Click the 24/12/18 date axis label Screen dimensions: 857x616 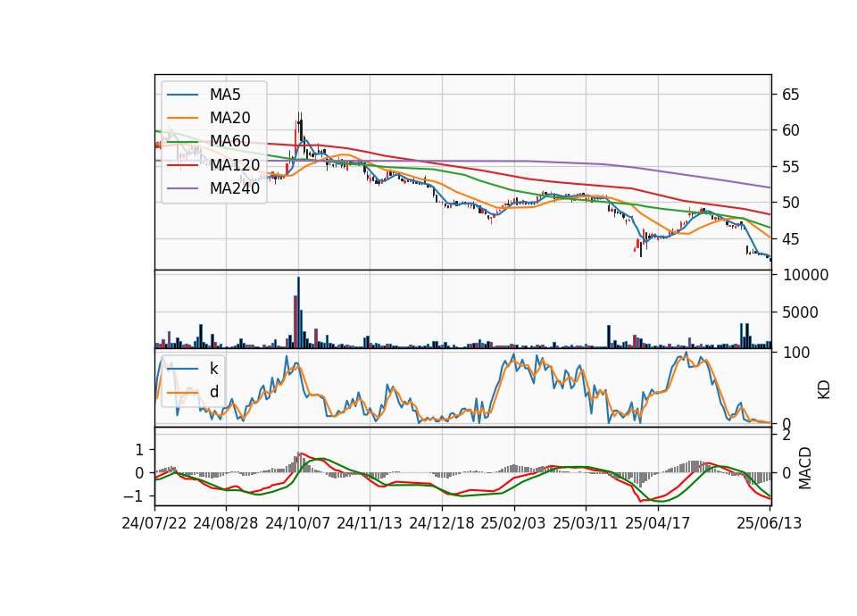point(442,523)
